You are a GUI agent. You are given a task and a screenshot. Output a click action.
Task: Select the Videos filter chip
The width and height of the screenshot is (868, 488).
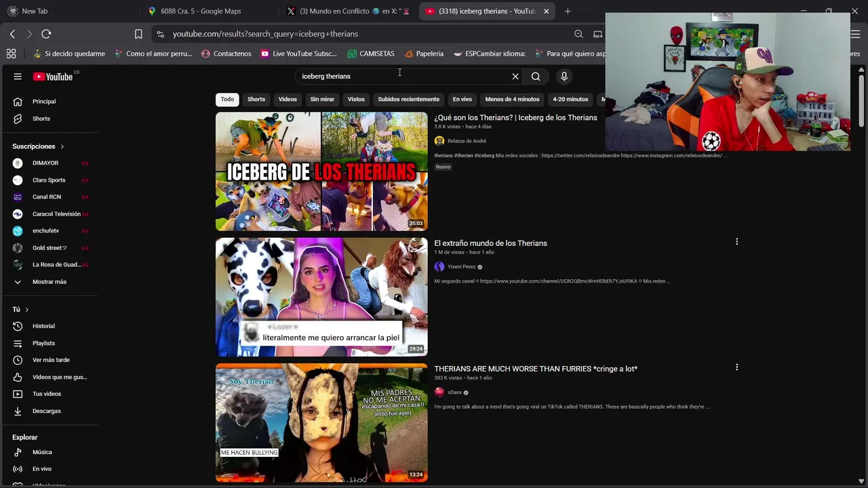pos(288,100)
